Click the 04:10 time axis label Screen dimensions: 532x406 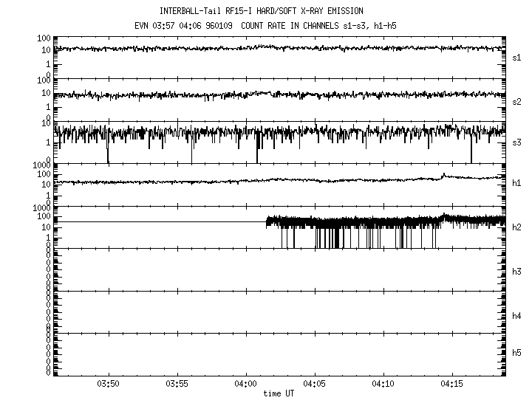click(x=383, y=385)
